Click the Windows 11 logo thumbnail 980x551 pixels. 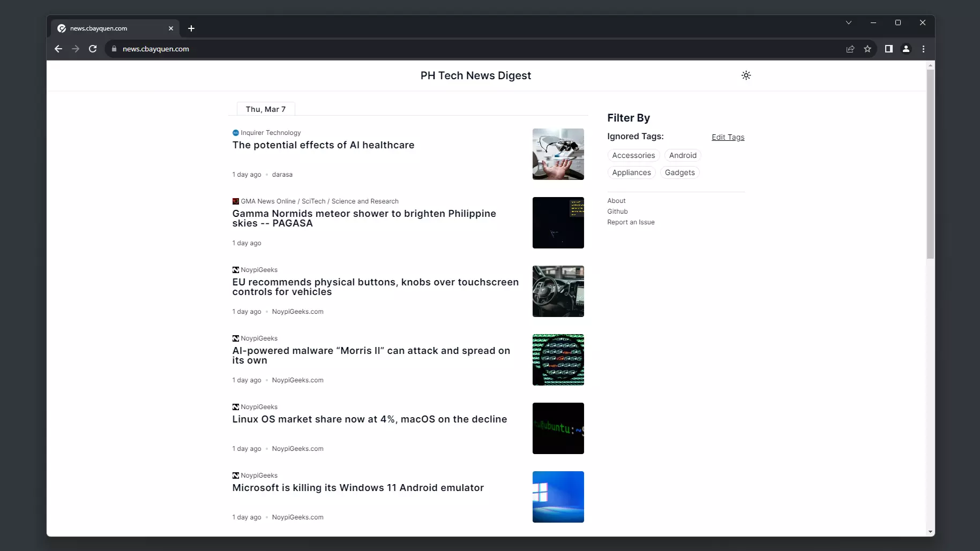tap(558, 497)
